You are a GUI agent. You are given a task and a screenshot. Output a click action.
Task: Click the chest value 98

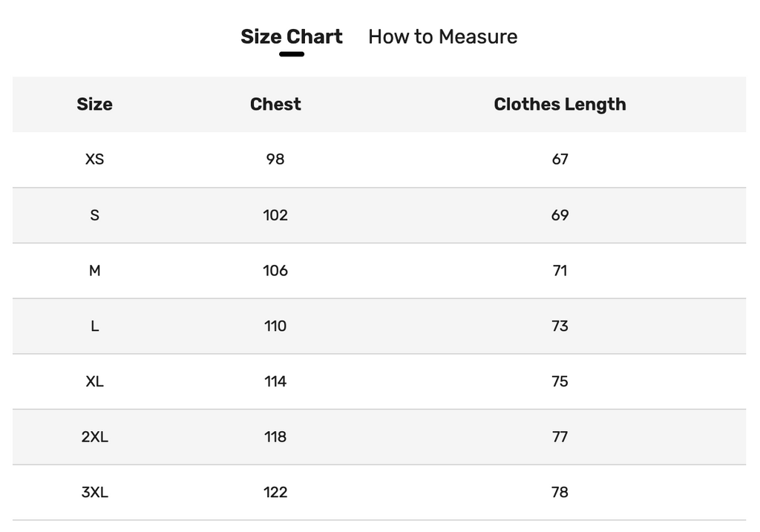275,160
